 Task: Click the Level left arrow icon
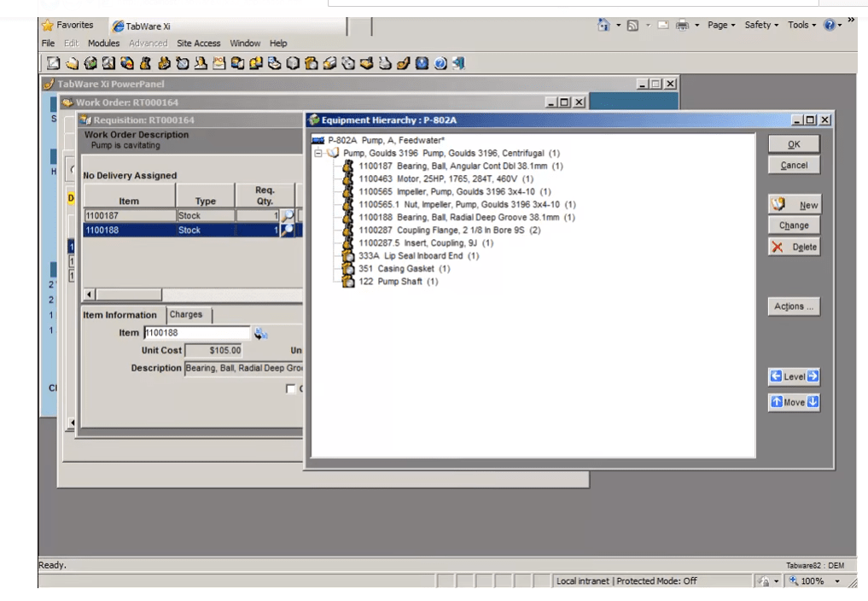pos(776,376)
